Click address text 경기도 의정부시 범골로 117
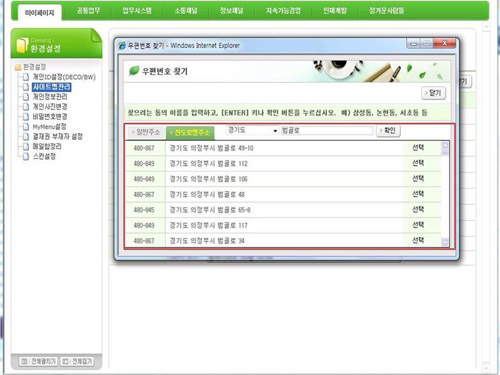This screenshot has height=375, width=500. (x=208, y=225)
